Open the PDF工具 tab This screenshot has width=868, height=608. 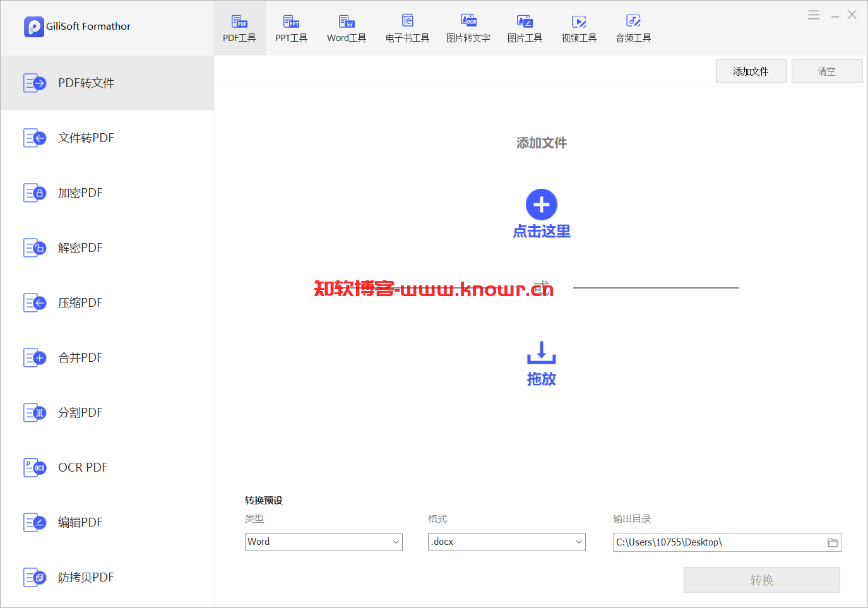click(x=239, y=28)
